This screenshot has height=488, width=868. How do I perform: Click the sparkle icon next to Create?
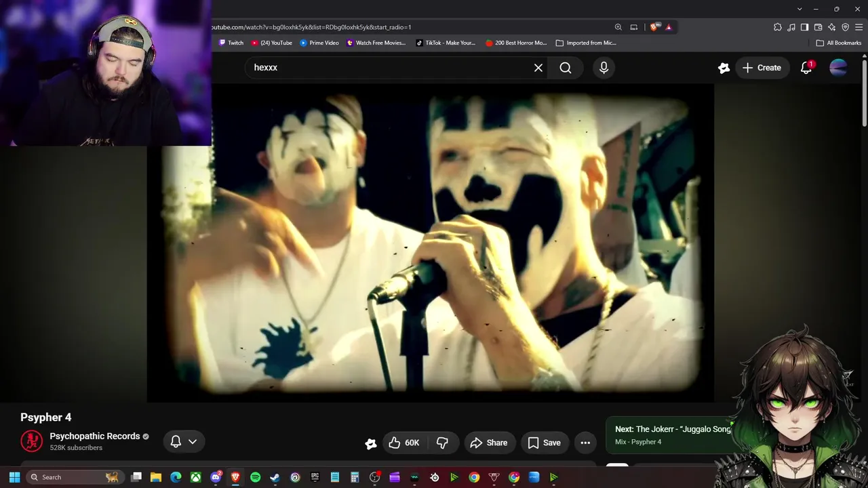[x=724, y=68]
